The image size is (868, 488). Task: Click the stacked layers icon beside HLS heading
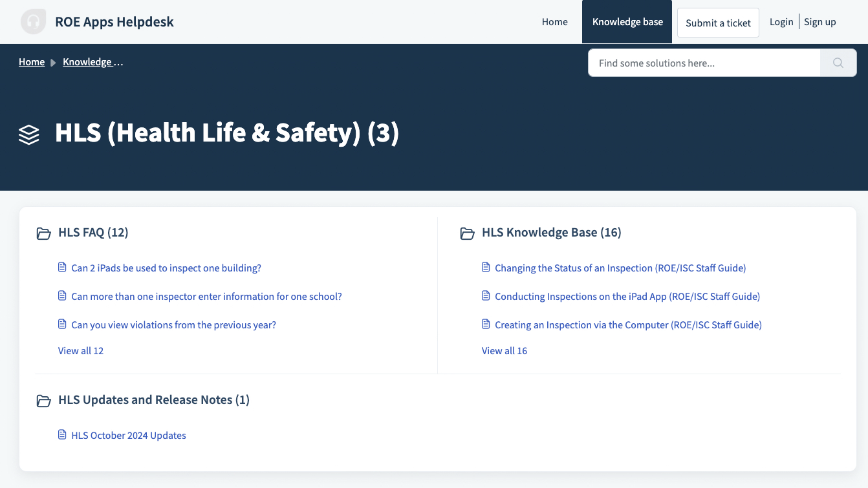[x=29, y=134]
